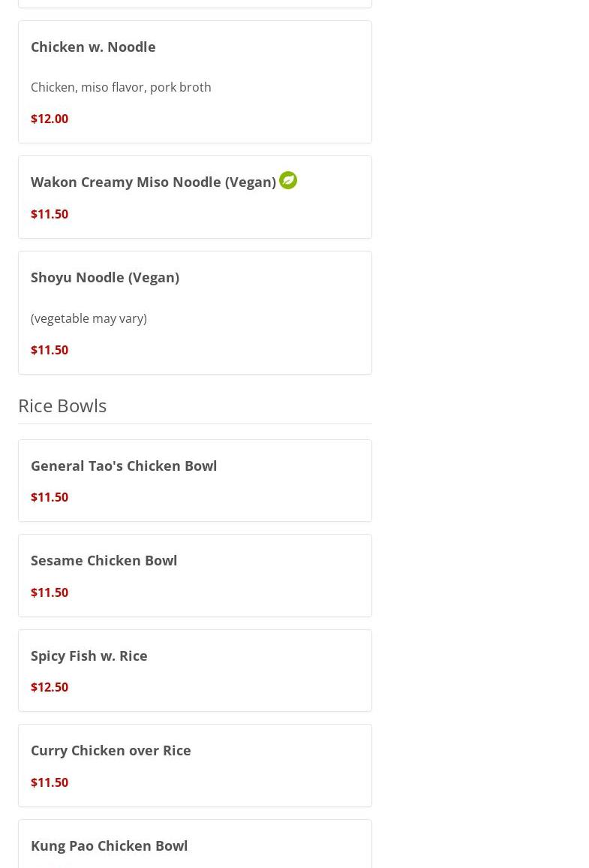The image size is (589, 868).
Task: Click the (vegetable may vary) description text
Action: tap(89, 319)
